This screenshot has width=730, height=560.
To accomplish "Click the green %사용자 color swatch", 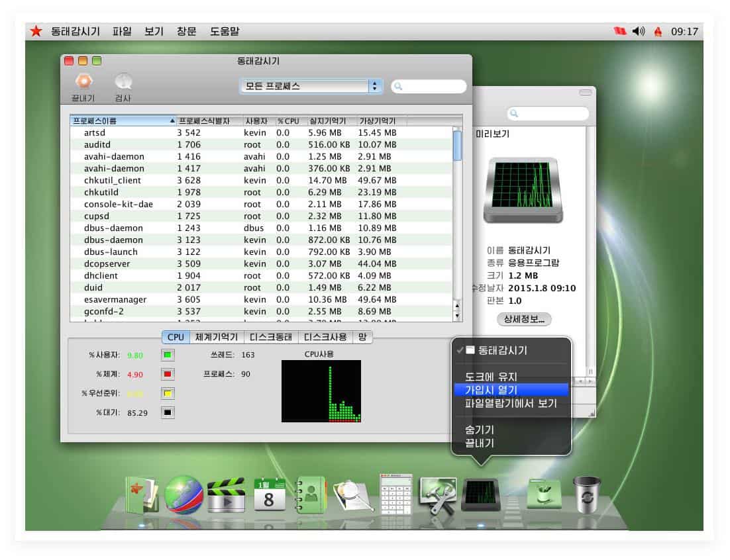I will point(168,355).
